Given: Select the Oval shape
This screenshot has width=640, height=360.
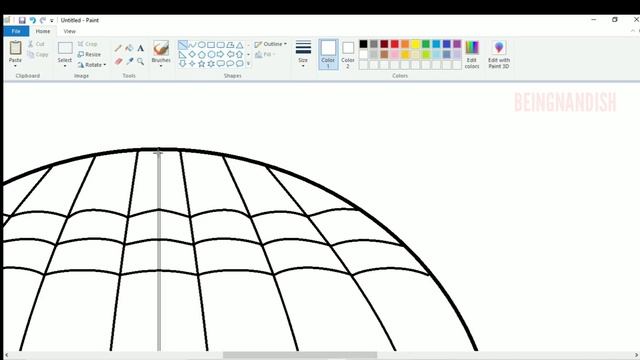Looking at the screenshot, I should pos(202,44).
